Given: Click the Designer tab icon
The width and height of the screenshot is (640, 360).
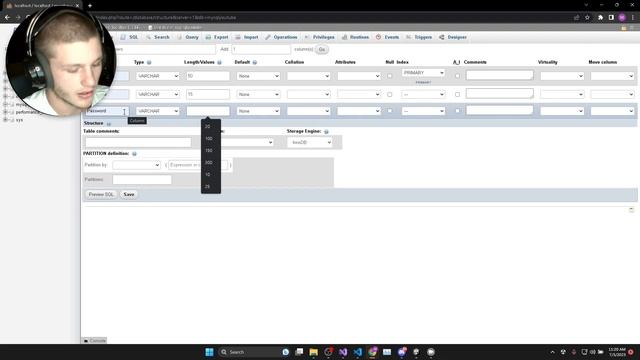Looking at the screenshot, I should pos(442,37).
